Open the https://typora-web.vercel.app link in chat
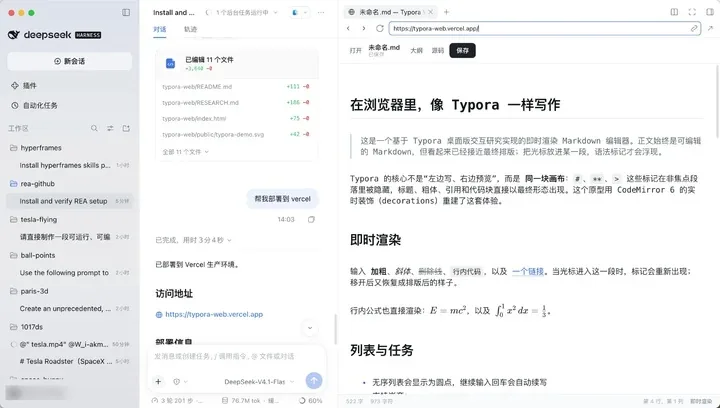The height and width of the screenshot is (408, 720). coord(214,314)
